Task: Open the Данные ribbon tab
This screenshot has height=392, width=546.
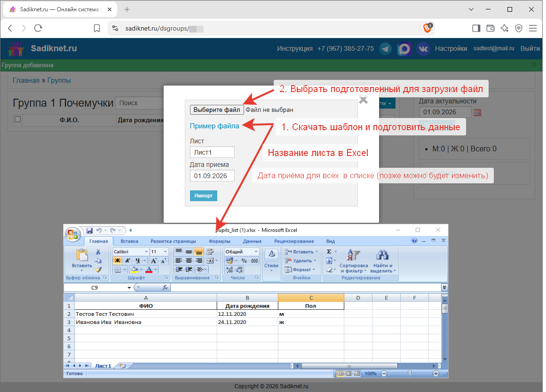Action: [x=252, y=241]
